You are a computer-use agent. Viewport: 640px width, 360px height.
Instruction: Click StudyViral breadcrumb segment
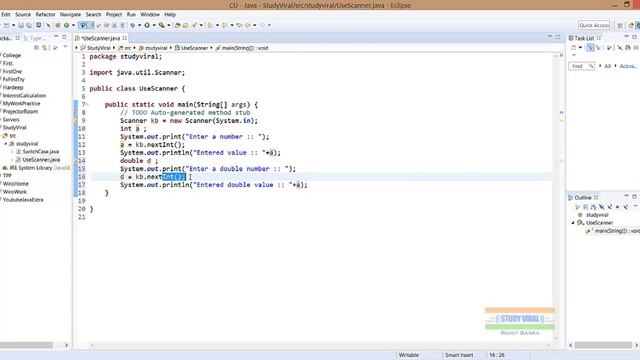(96, 48)
